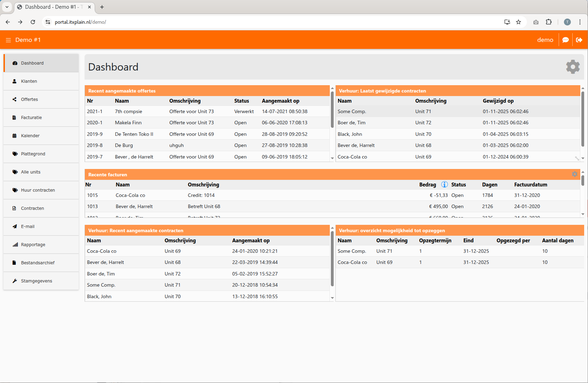Open Klanten in the sidebar
The image size is (588, 383).
pos(29,81)
